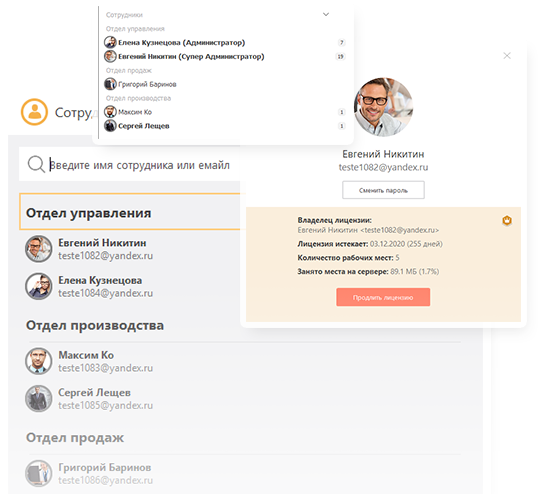
Task: Select the Отдел производства department header
Action: pos(95,325)
